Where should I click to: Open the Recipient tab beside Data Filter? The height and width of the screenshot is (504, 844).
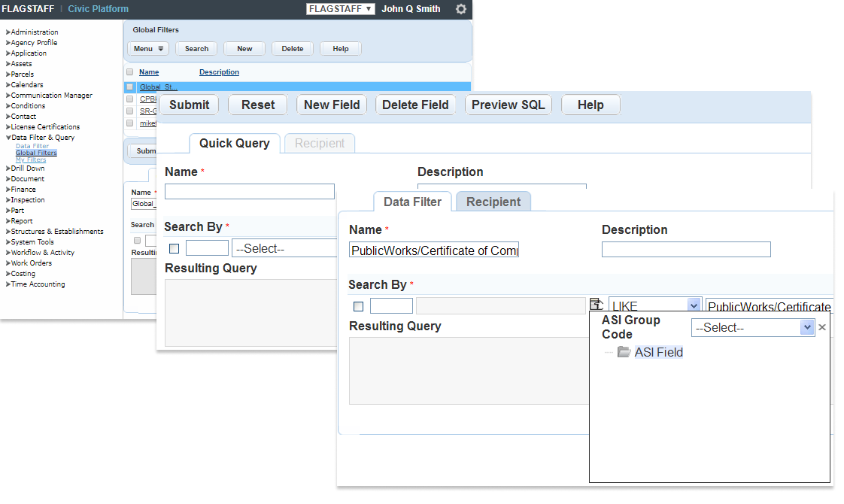pyautogui.click(x=493, y=202)
